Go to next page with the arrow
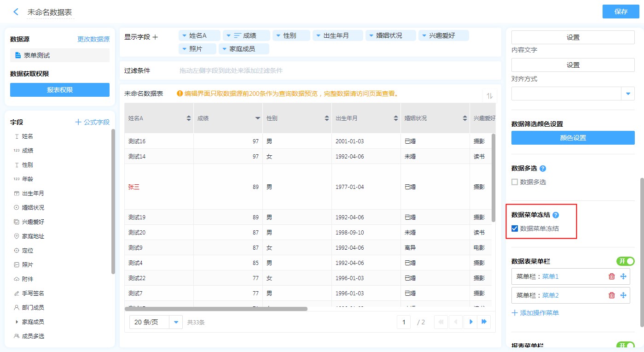This screenshot has width=644, height=352. click(470, 322)
